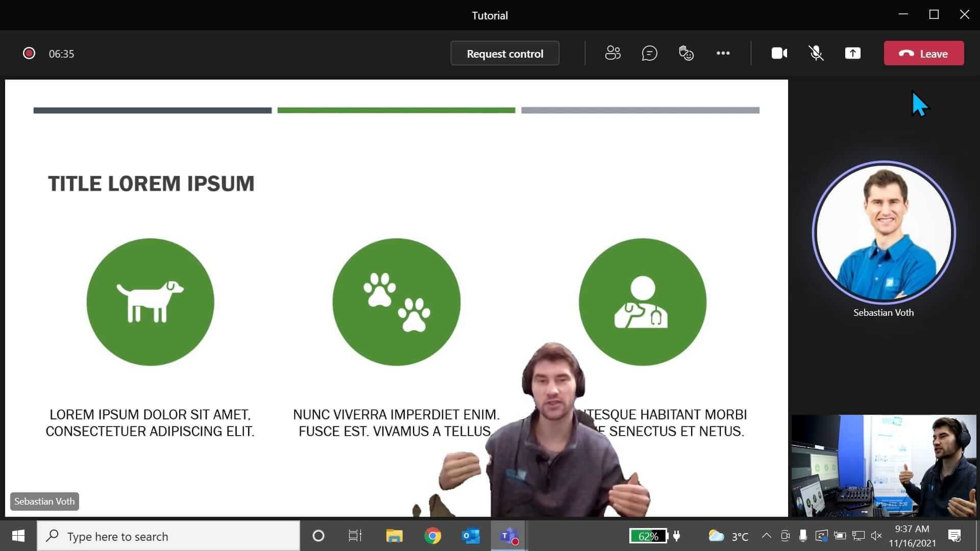Viewport: 980px width, 551px height.
Task: Unmute system volume in the tray
Action: click(x=876, y=536)
